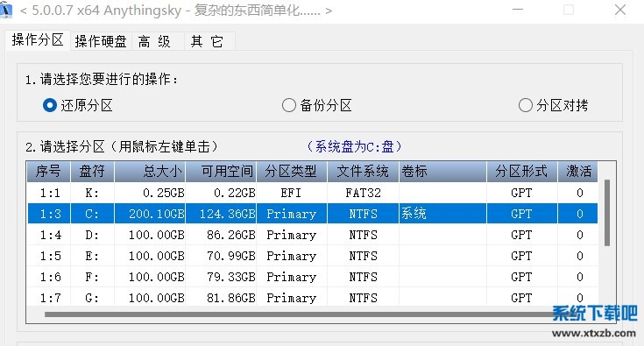Image resolution: width=644 pixels, height=346 pixels.
Task: Select partition row 1:4
Action: click(312, 235)
